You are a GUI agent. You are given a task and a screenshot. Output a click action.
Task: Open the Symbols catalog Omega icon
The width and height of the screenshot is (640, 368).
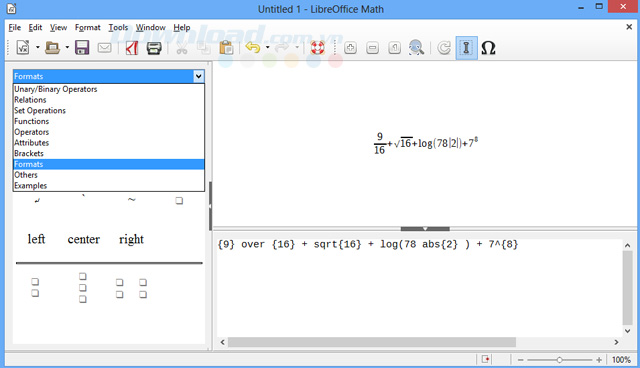488,48
